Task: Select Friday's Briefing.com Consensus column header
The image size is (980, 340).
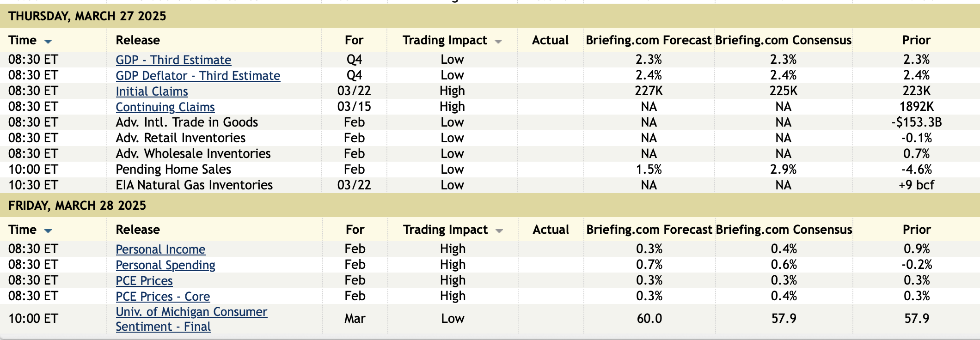Action: [784, 230]
